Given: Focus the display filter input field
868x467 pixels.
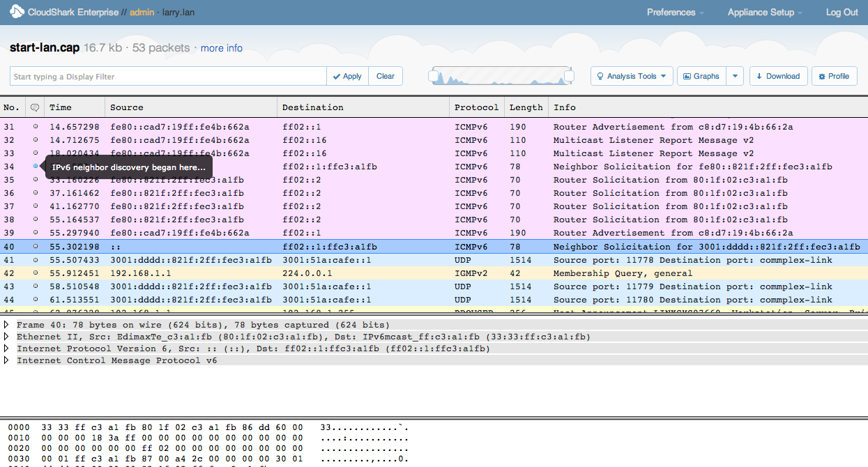Looking at the screenshot, I should [168, 76].
